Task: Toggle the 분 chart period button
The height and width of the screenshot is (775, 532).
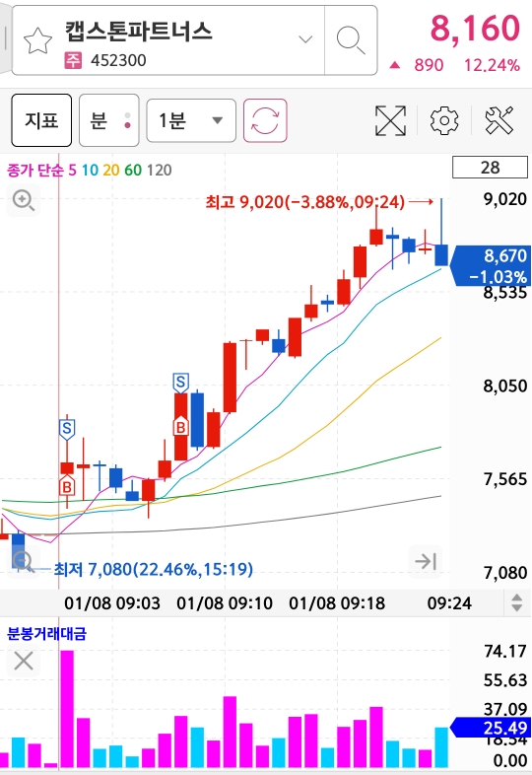Action: click(108, 120)
